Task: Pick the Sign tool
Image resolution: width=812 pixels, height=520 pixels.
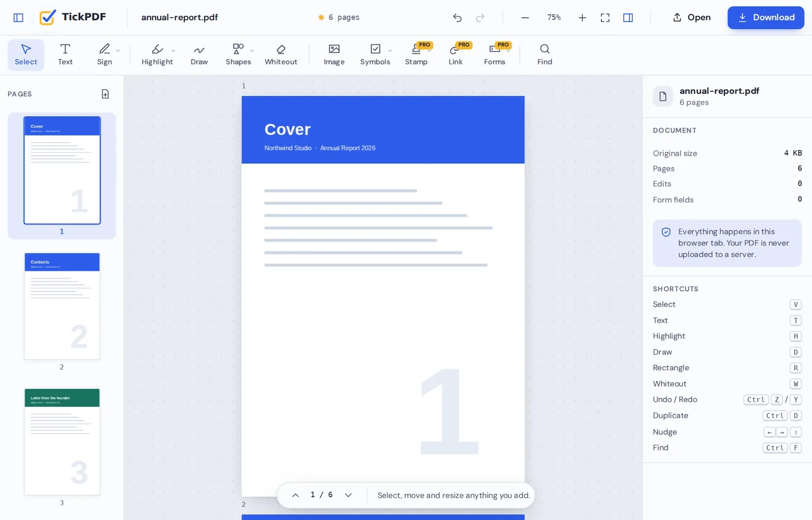Action: click(105, 55)
